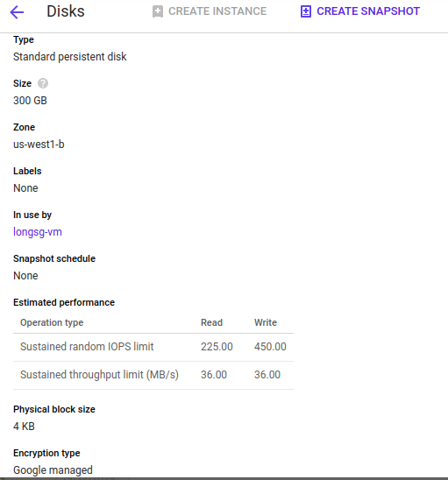This screenshot has width=448, height=480.
Task: Click the 'Physical block size' label
Action: point(54,409)
